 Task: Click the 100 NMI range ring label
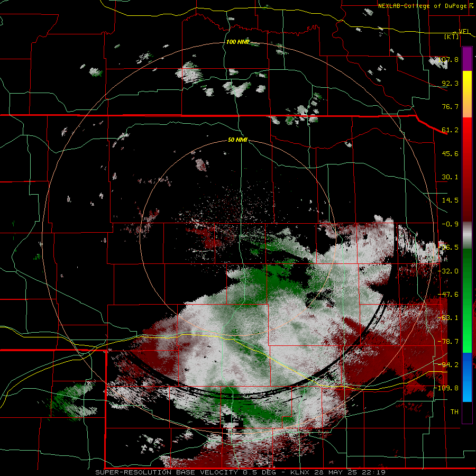coord(237,42)
